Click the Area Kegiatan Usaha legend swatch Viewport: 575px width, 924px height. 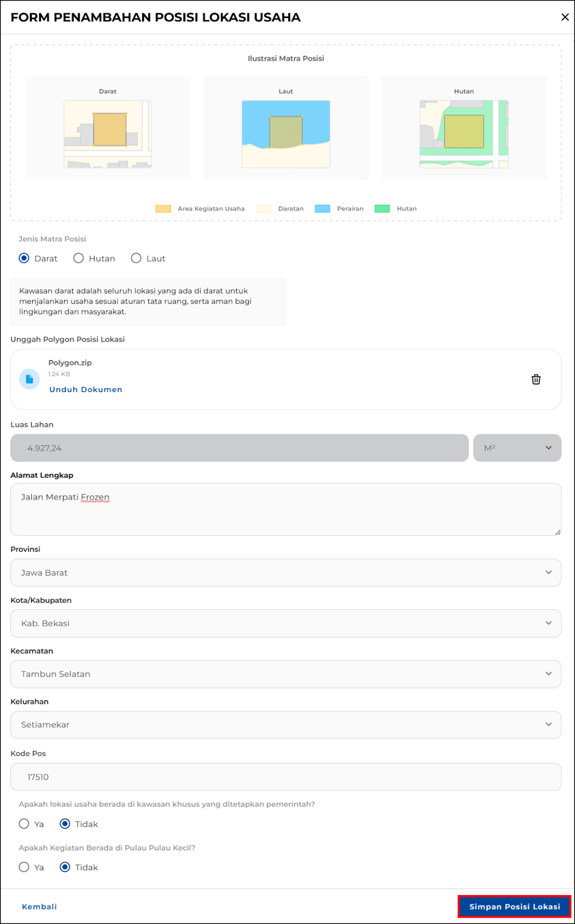163,208
